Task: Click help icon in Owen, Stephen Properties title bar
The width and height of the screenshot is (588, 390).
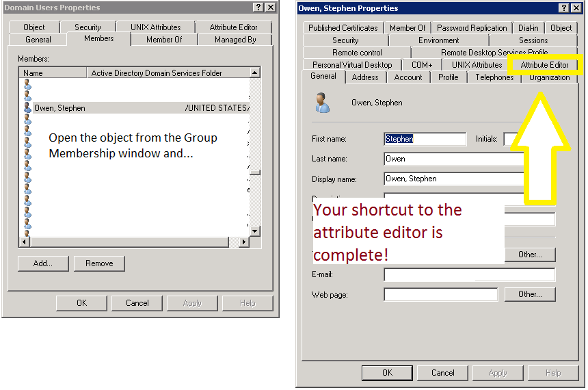Action: point(563,8)
